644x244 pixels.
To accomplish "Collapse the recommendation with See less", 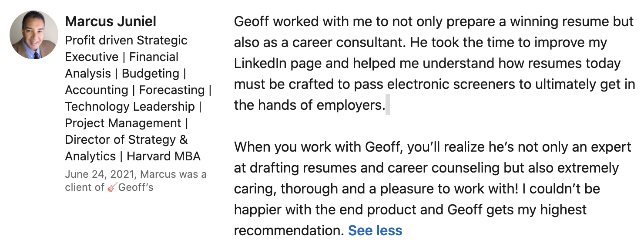I will tap(375, 230).
